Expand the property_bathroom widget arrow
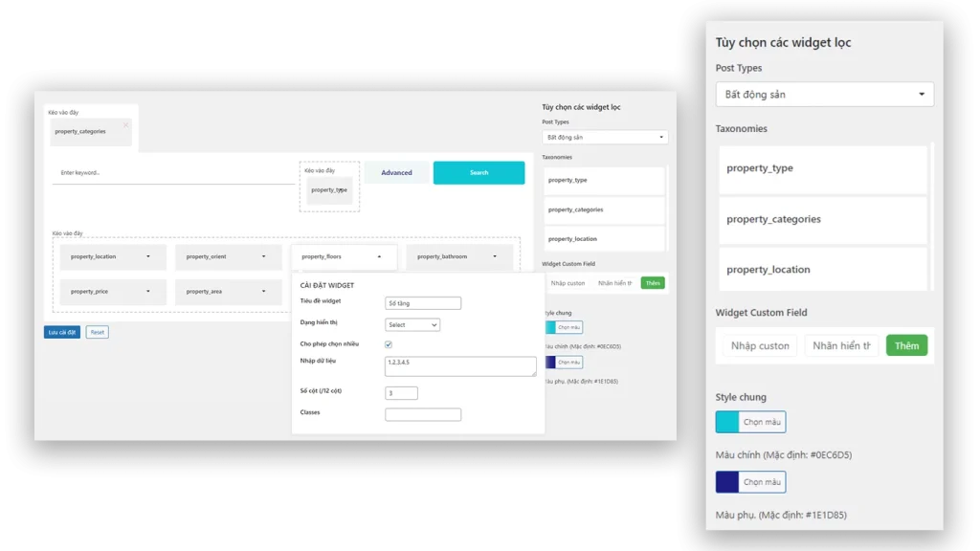Screen dimensions: 980x551 point(495,256)
